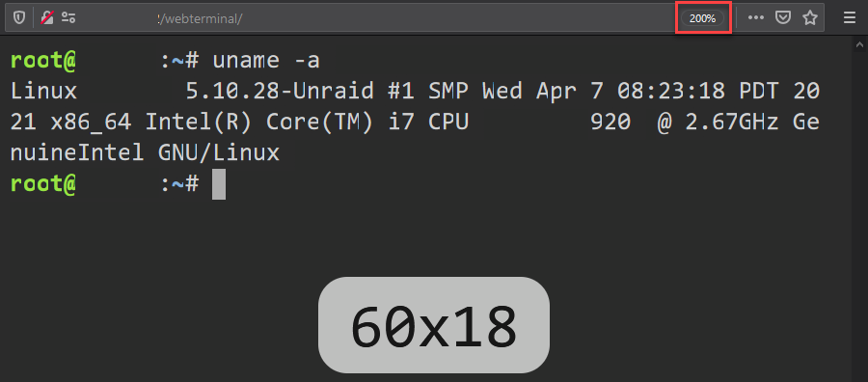Click the 'uname -a' command text
Viewport: 868px width, 382px height.
(x=266, y=62)
